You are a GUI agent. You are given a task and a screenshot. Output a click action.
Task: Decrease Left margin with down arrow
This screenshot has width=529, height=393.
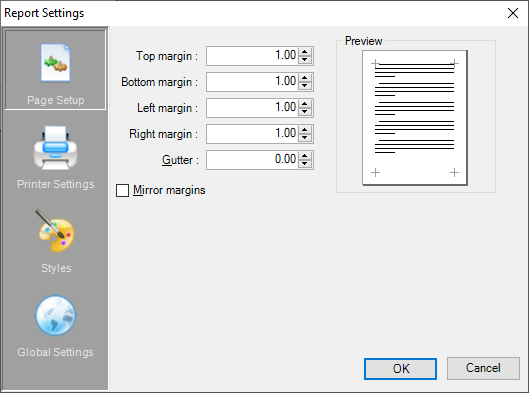305,112
